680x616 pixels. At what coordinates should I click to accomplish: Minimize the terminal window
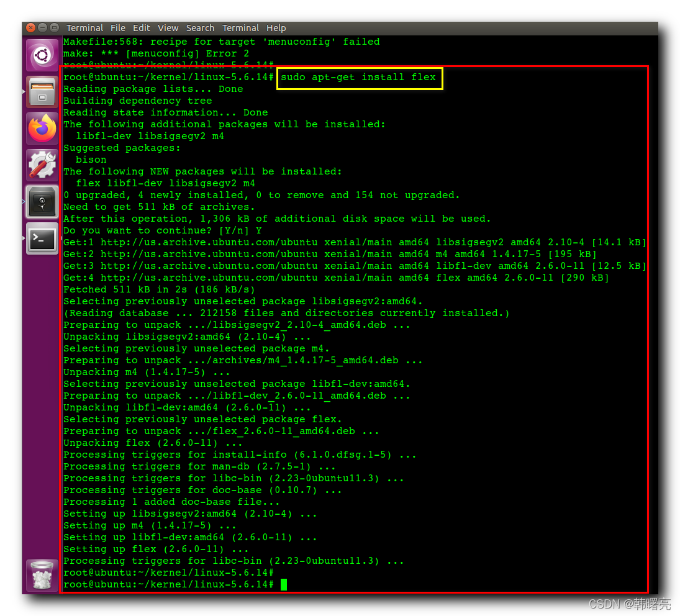(x=42, y=28)
